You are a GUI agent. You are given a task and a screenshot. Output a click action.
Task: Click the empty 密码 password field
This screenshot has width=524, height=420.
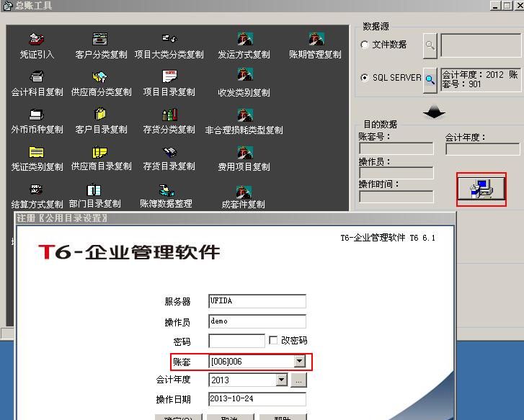(236, 341)
